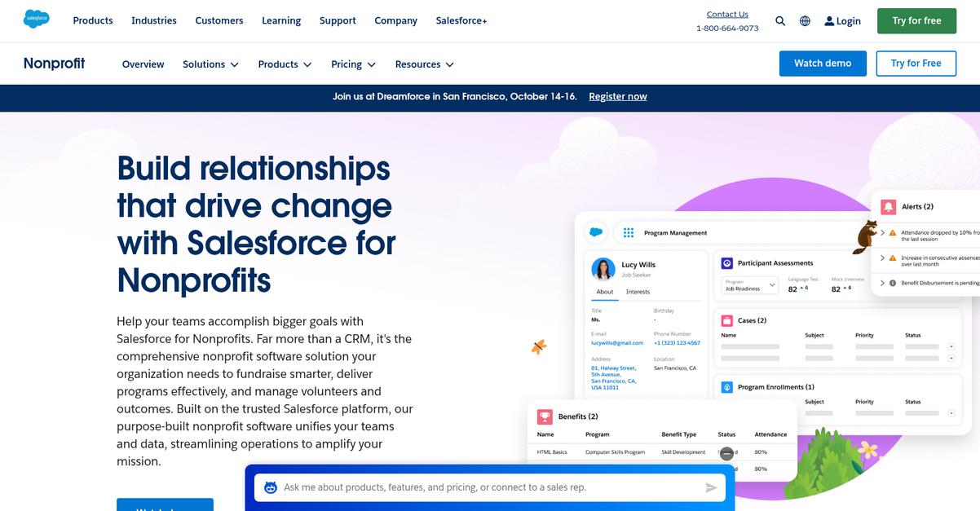The width and height of the screenshot is (980, 511).
Task: Click the Program Management label
Action: pyautogui.click(x=676, y=233)
